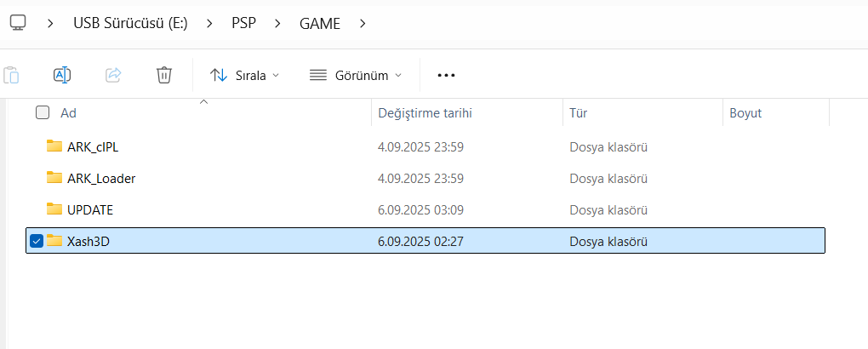
Task: Click the UPDATE folder icon
Action: 54,209
